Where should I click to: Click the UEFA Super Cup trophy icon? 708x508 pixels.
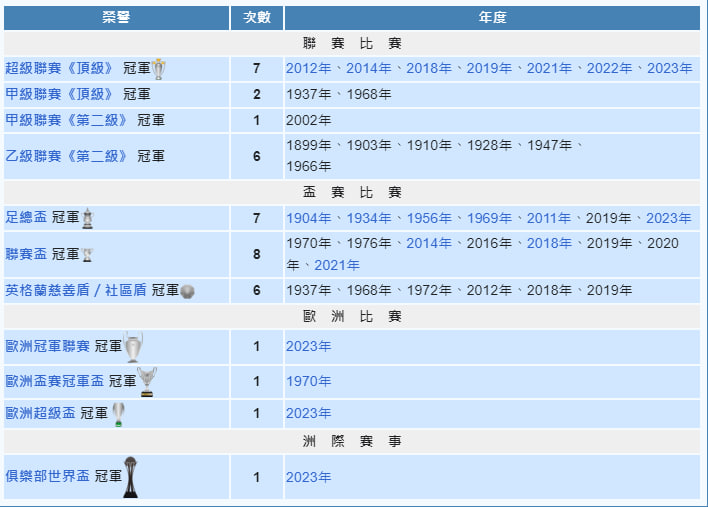119,414
